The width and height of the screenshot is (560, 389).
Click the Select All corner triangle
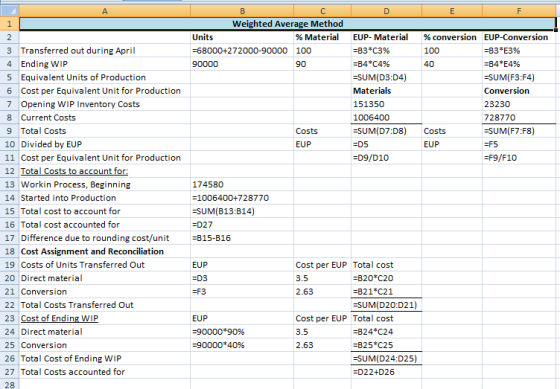point(10,11)
